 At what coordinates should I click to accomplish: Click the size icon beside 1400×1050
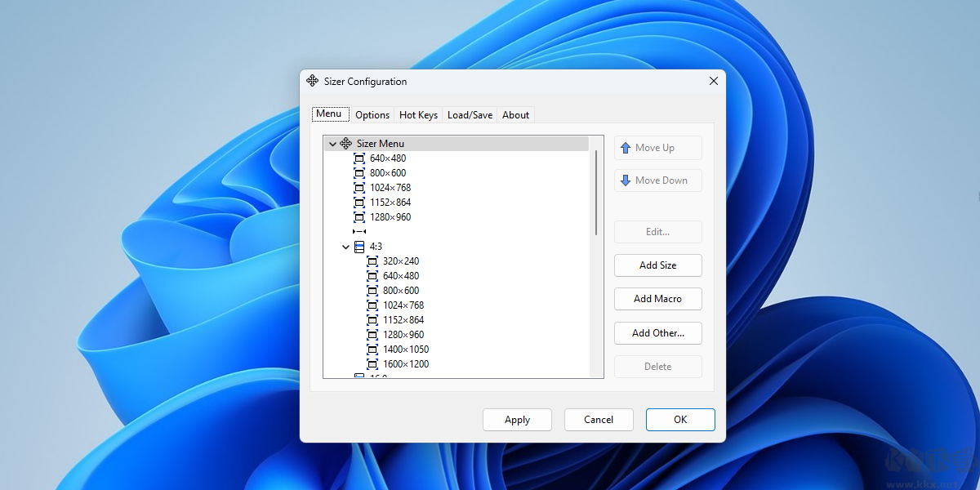point(372,350)
